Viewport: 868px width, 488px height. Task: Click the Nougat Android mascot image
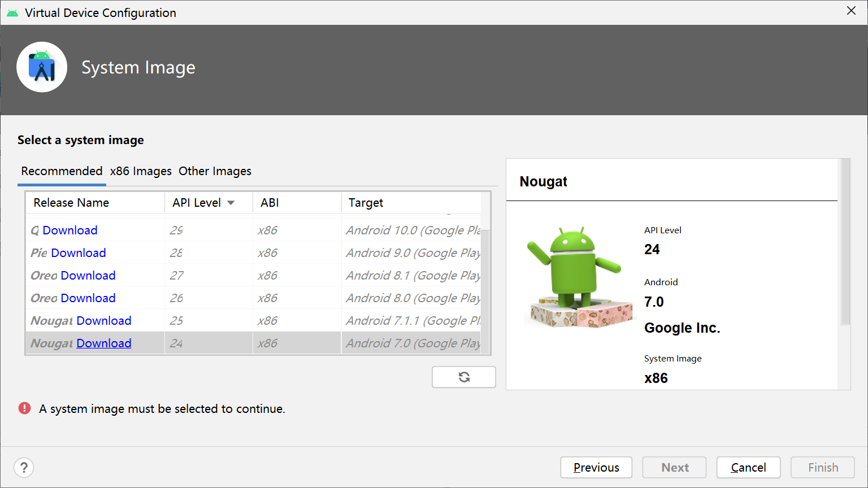579,277
